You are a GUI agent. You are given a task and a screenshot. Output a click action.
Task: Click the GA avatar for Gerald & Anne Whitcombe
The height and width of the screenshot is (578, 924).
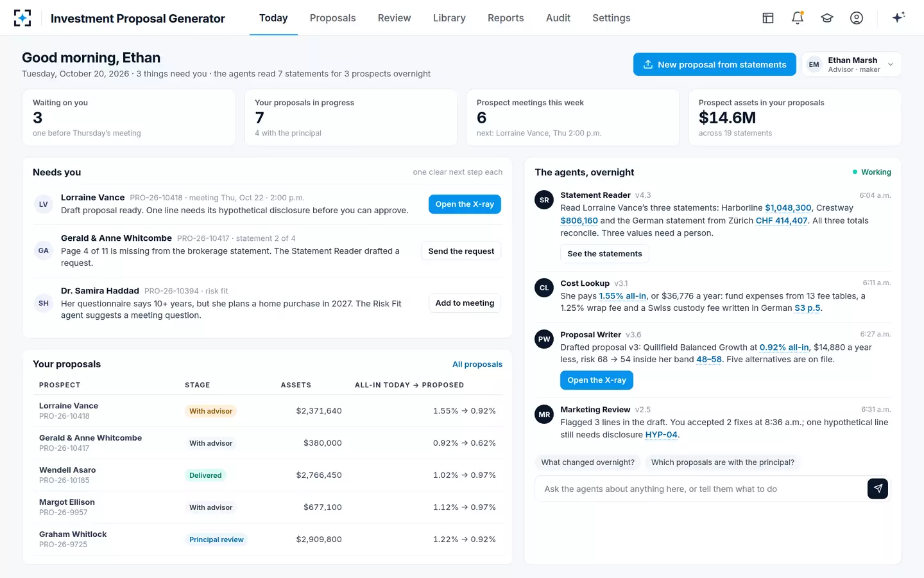click(x=44, y=250)
